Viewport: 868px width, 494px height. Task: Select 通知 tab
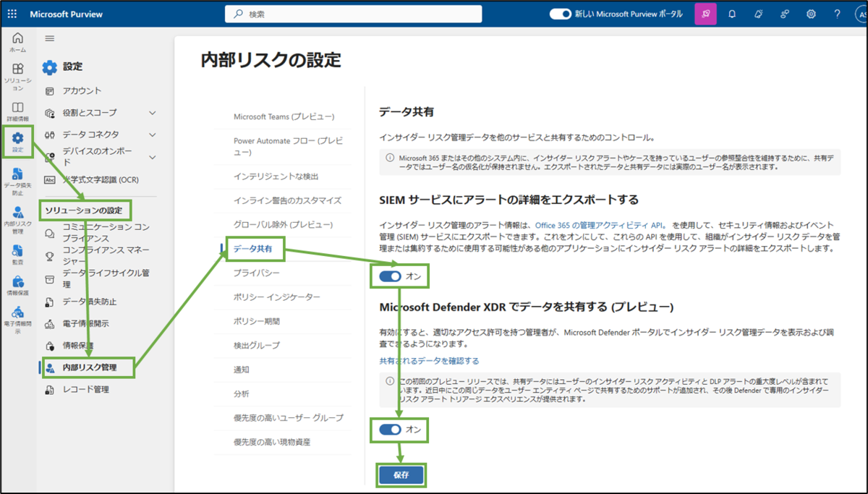(241, 370)
